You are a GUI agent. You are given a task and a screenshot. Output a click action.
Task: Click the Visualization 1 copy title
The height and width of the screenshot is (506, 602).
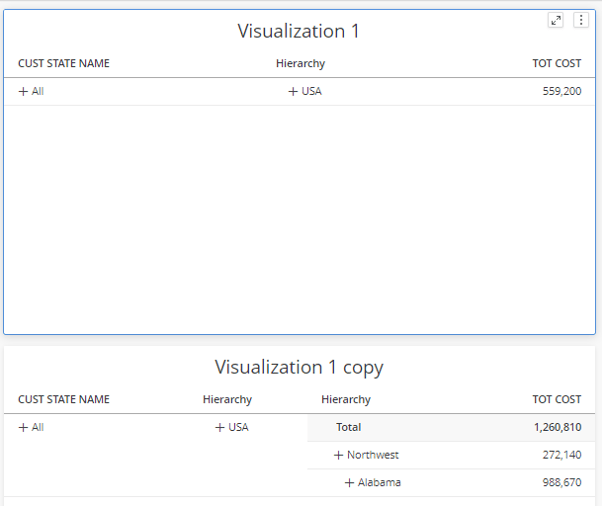pos(299,367)
